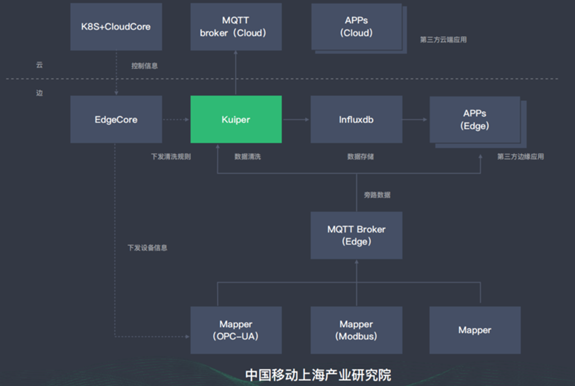Image resolution: width=575 pixels, height=386 pixels.
Task: Click the 数据清洗 label under Kuiper
Action: point(248,157)
